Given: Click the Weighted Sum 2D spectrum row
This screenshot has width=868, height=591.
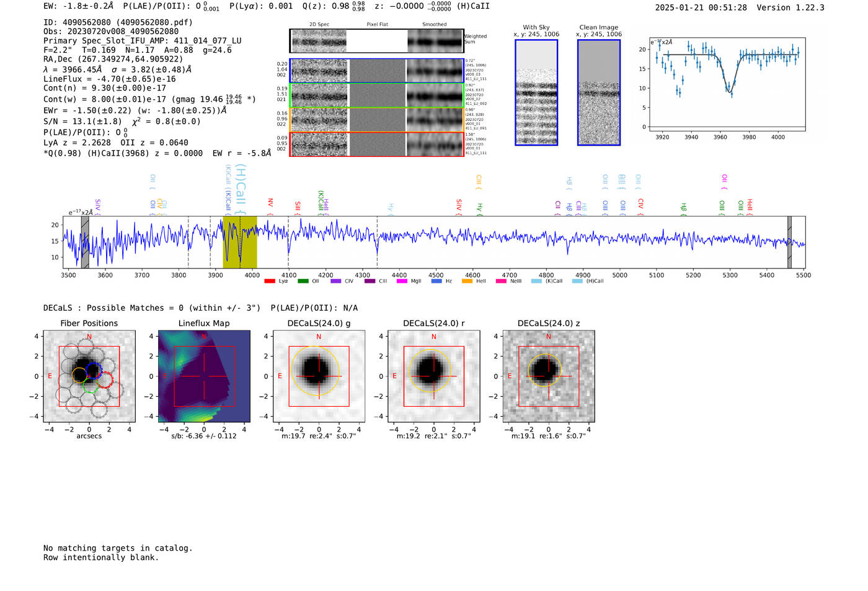Looking at the screenshot, I should click(377, 41).
